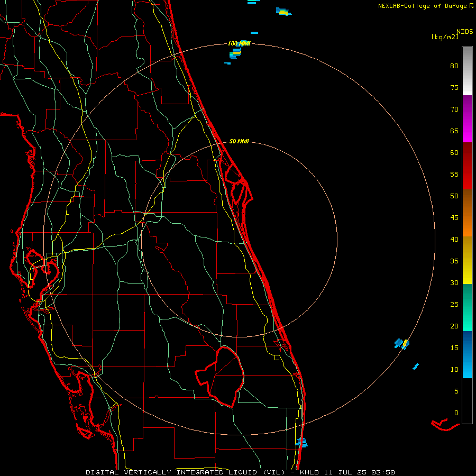
Task: Pick the gray-white segment of the color bar
Action: point(467,71)
